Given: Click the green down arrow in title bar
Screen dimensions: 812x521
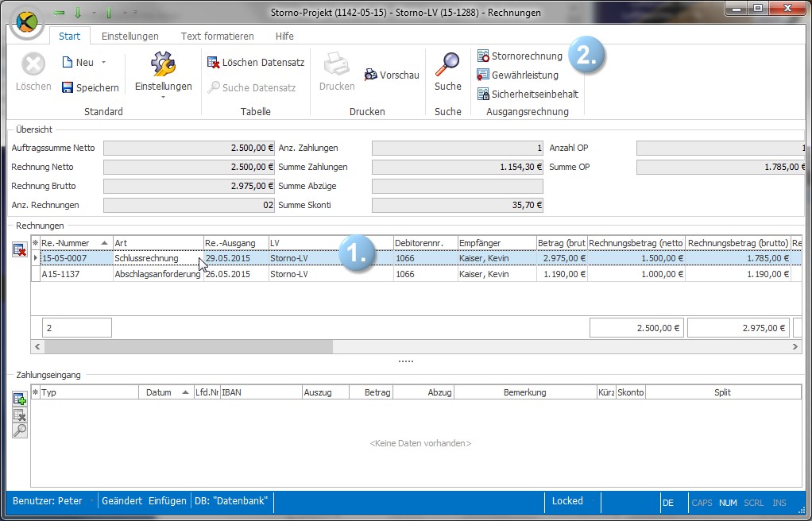Looking at the screenshot, I should (x=78, y=13).
